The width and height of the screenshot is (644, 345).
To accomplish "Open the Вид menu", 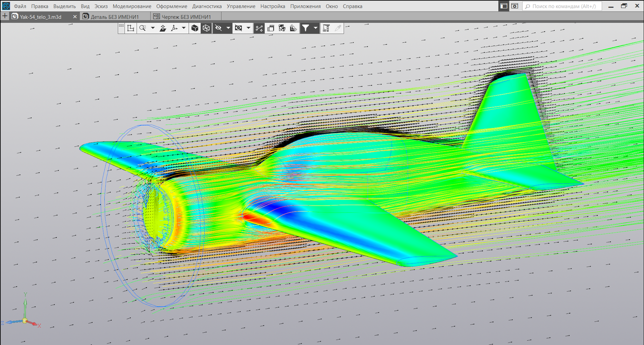I will 85,7.
